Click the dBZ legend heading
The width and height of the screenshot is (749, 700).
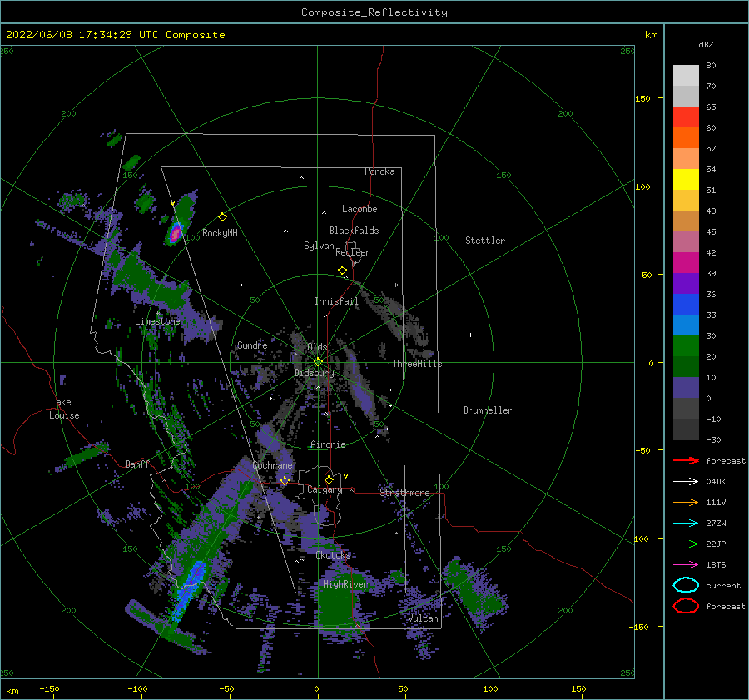(706, 44)
